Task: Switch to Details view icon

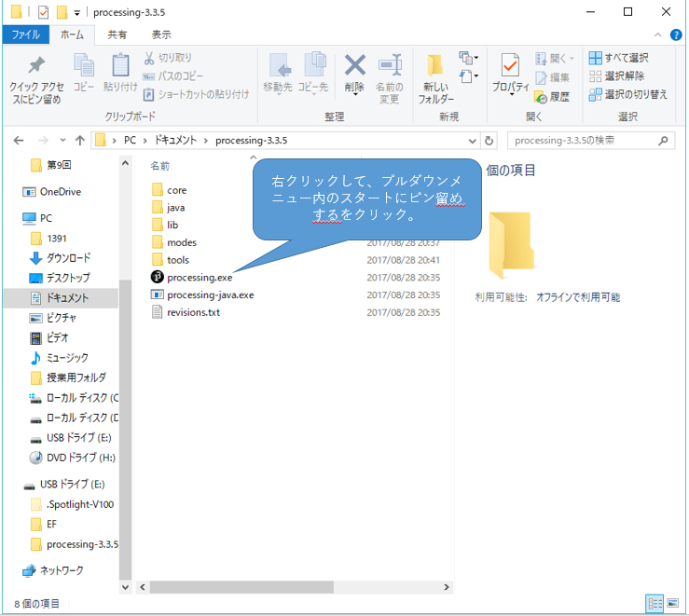Action: point(655,604)
